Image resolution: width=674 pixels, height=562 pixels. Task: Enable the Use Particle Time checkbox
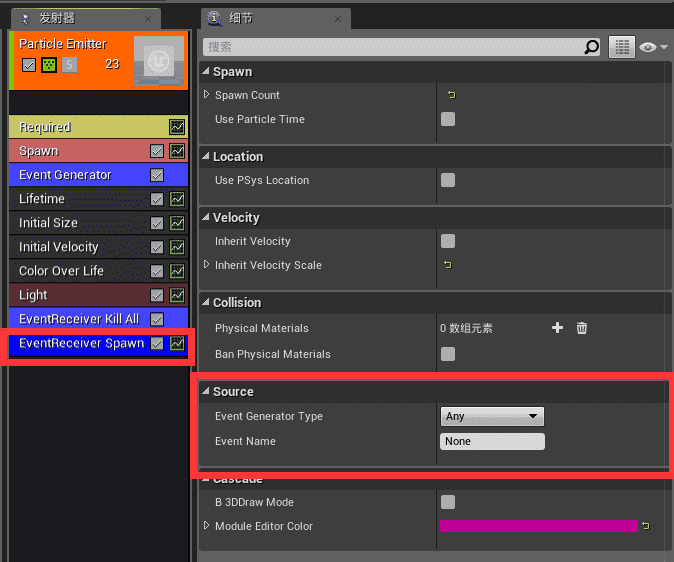(448, 119)
